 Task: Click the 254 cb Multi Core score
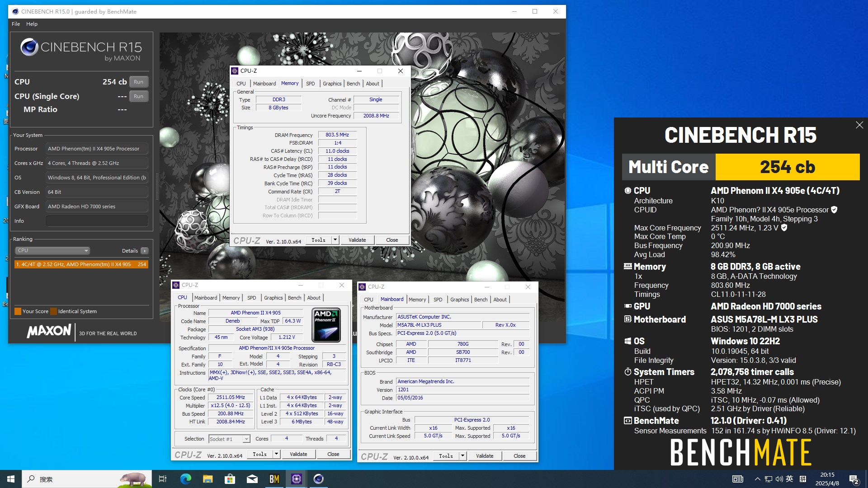(787, 167)
